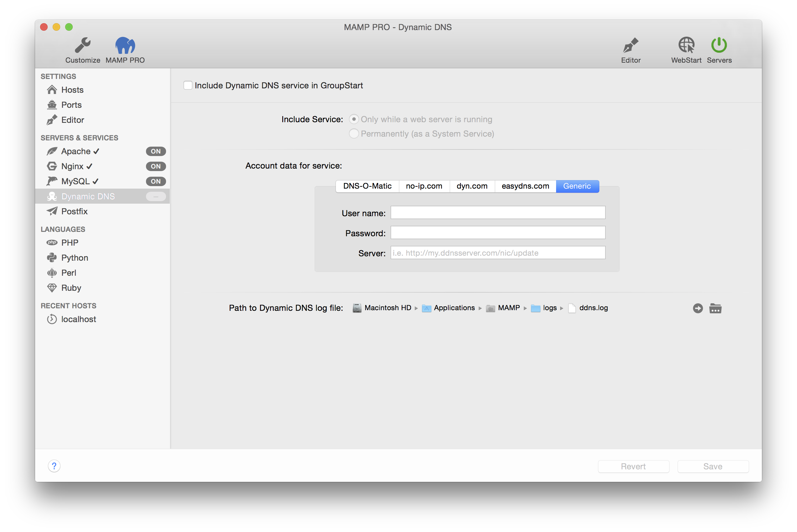The width and height of the screenshot is (797, 532).
Task: Switch to no-ip.com tab
Action: [x=424, y=186]
